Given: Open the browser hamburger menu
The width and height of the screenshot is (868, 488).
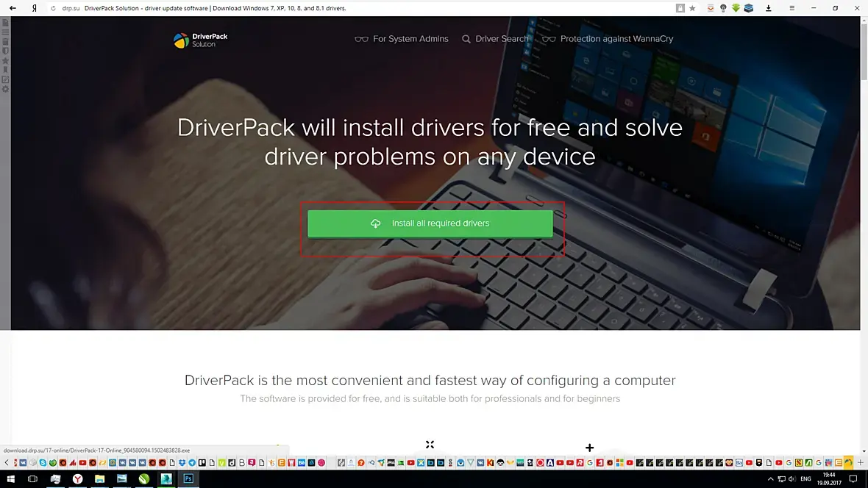Looking at the screenshot, I should (x=792, y=8).
